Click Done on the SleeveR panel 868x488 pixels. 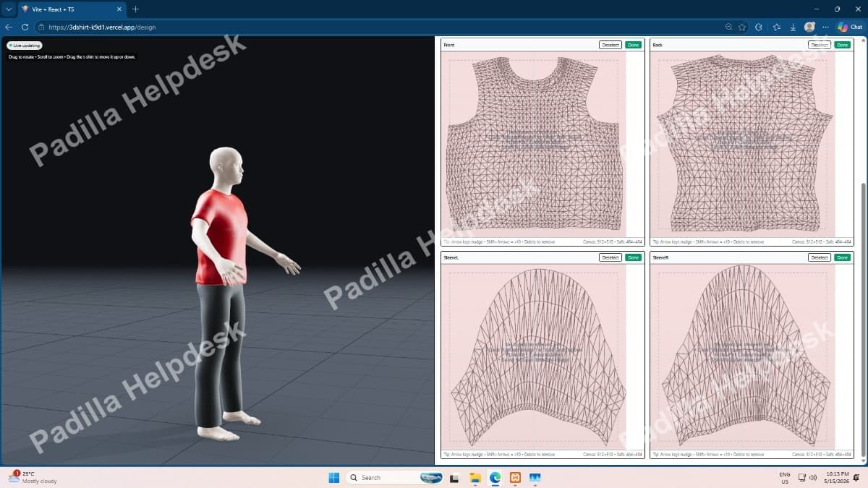pyautogui.click(x=842, y=257)
